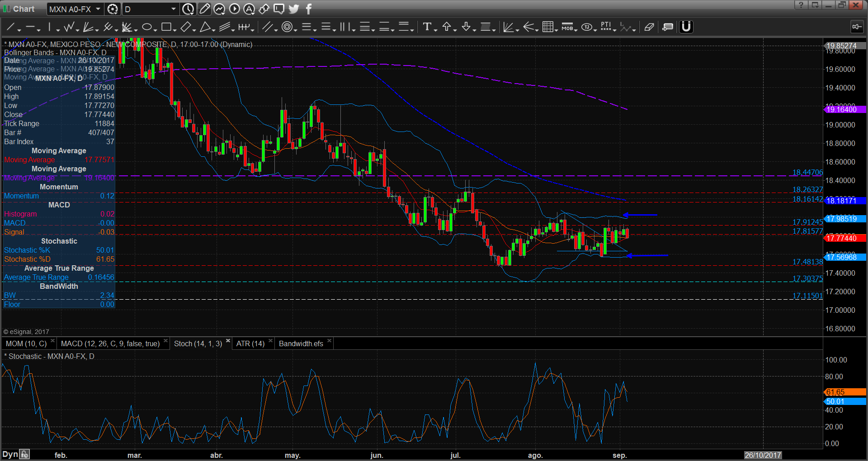Click the bar replay play button
Image resolution: width=868 pixels, height=461 pixels.
[234, 9]
